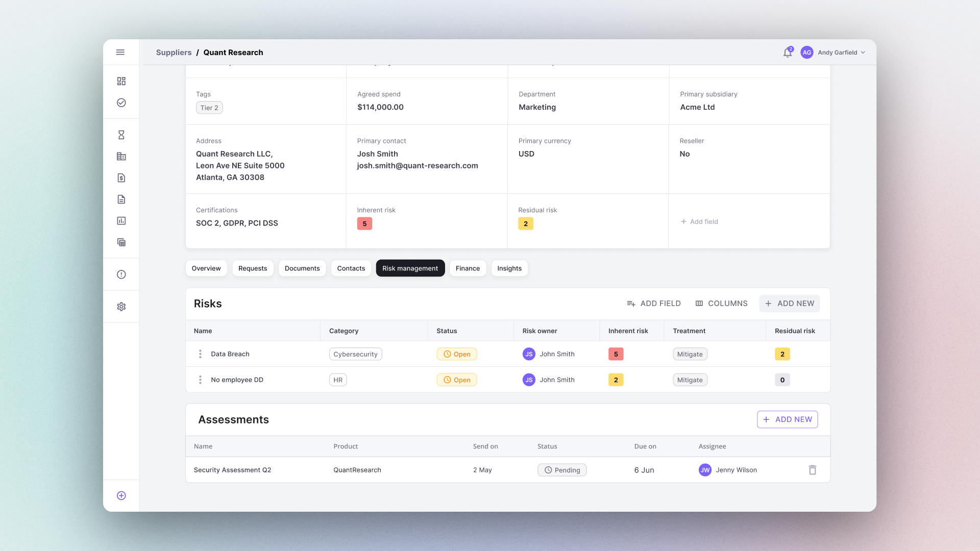Viewport: 980px width, 551px height.
Task: Open the hamburger menu icon
Action: point(120,52)
